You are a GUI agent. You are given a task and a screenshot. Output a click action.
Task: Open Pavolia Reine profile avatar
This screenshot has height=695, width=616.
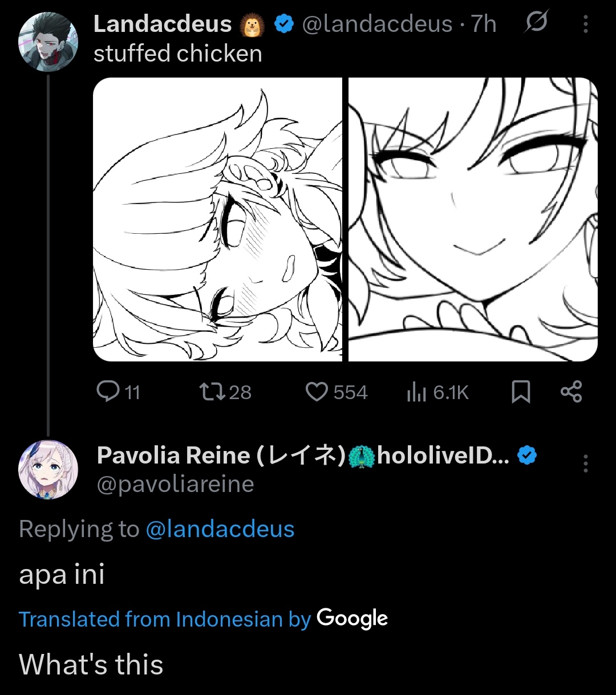[48, 469]
